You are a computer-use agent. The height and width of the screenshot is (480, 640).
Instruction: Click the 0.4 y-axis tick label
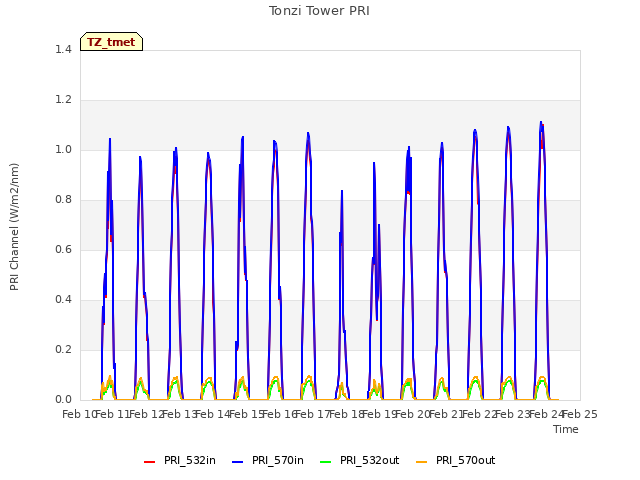point(63,300)
